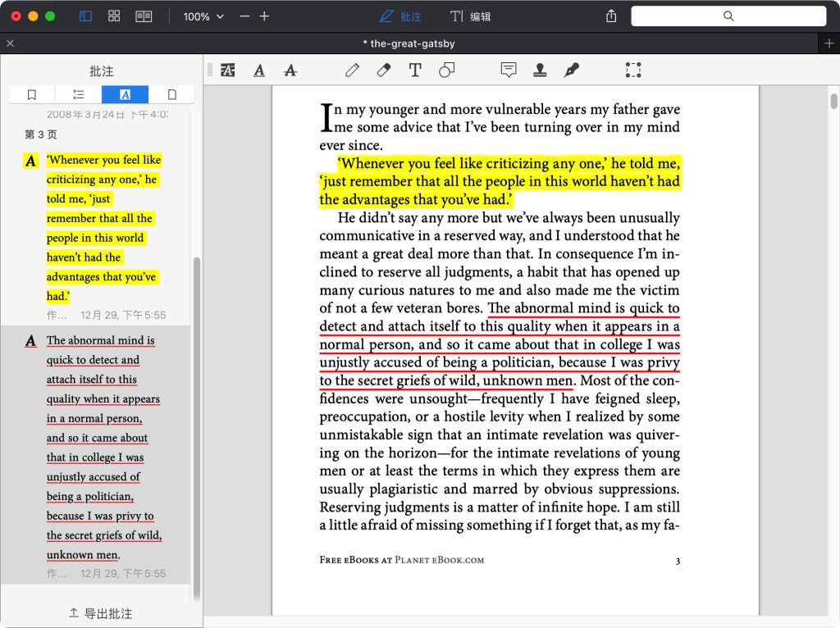The width and height of the screenshot is (840, 628).
Task: Click 导出批注 export annotations button
Action: pos(101,613)
